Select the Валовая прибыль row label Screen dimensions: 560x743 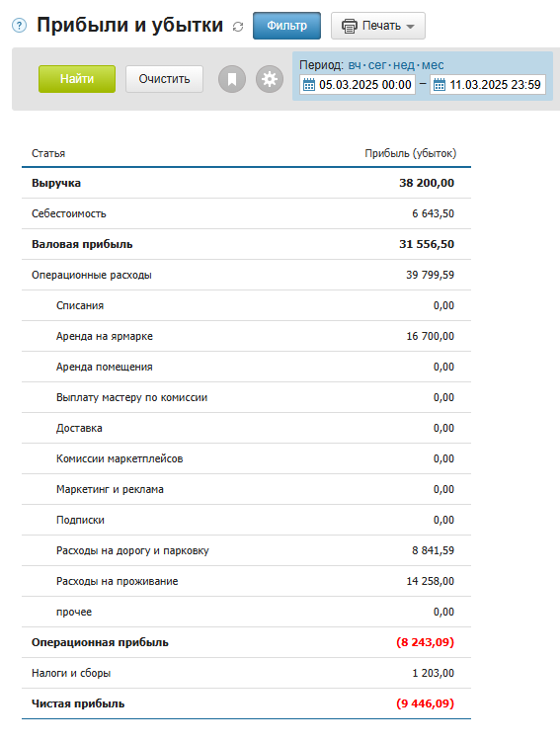(x=82, y=244)
